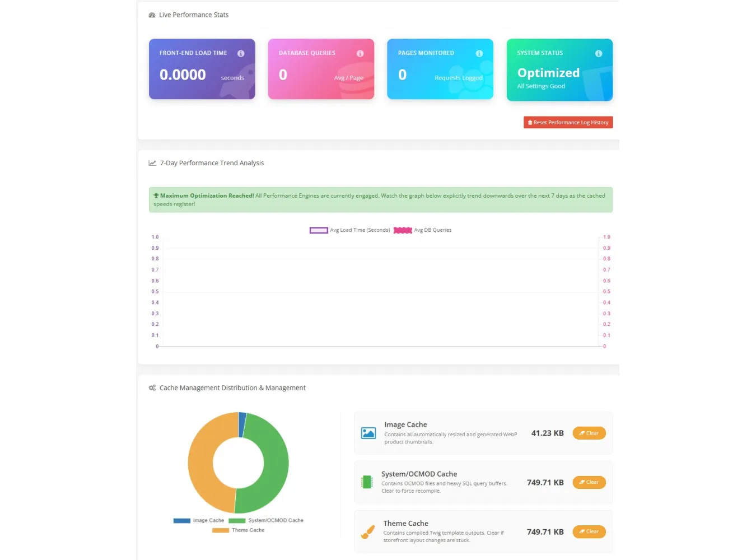756x560 pixels.
Task: Click the chart icon beside 7-Day Performance Trend Analysis
Action: [x=152, y=163]
